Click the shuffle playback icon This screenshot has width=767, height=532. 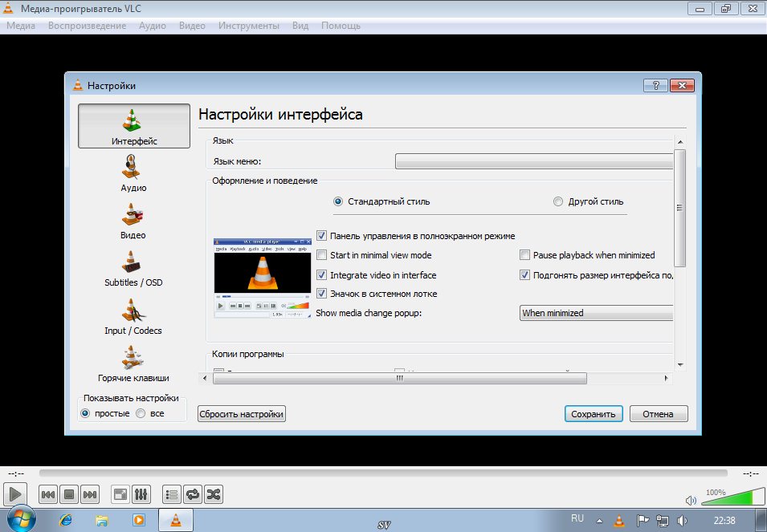coord(214,494)
